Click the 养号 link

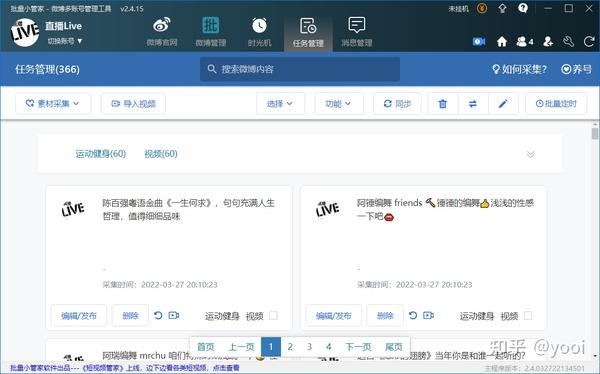tap(577, 69)
